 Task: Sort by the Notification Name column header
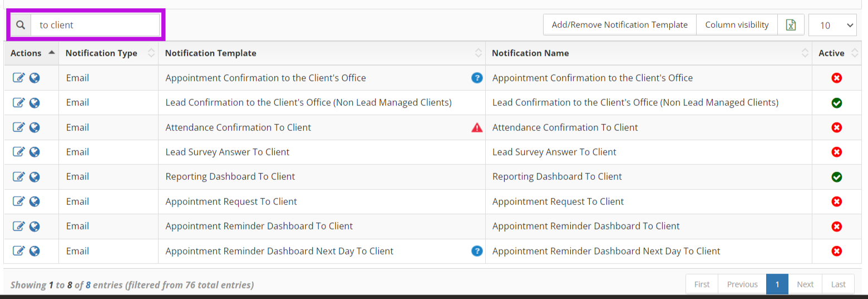530,53
